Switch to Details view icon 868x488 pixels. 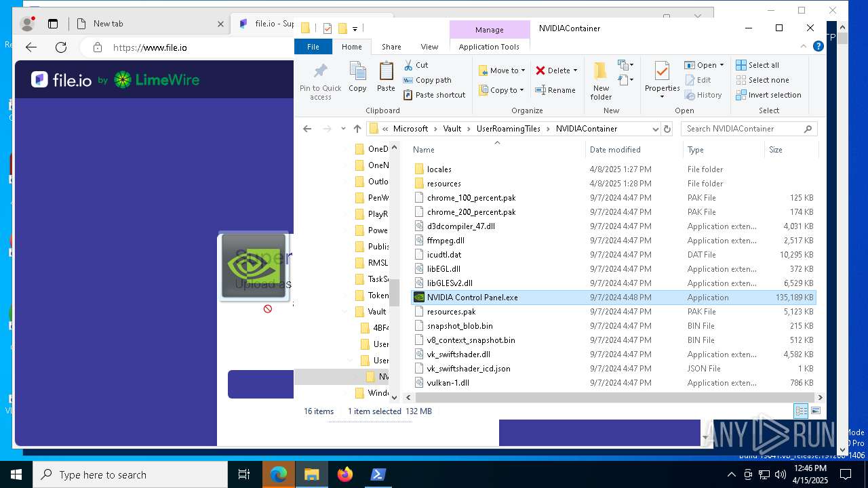[x=801, y=411]
